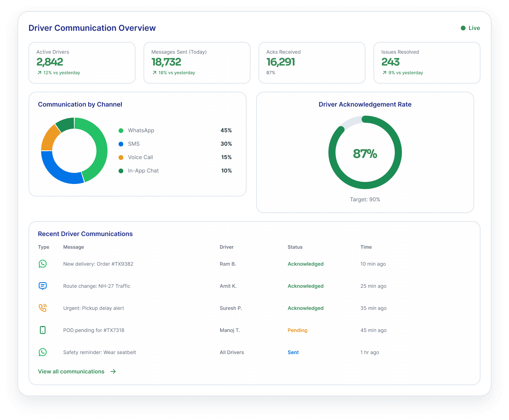Click WhatsApp icon in New delivery row
This screenshot has width=509, height=420.
(x=43, y=264)
